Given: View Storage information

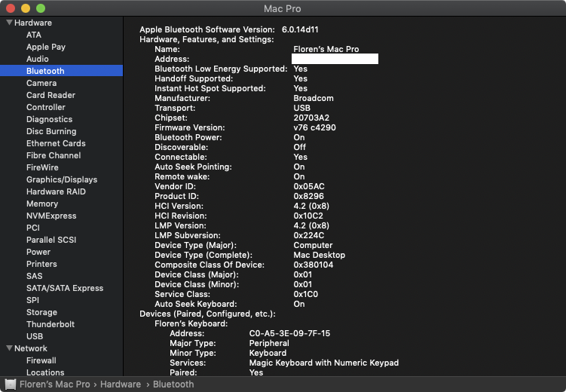Looking at the screenshot, I should [x=41, y=312].
